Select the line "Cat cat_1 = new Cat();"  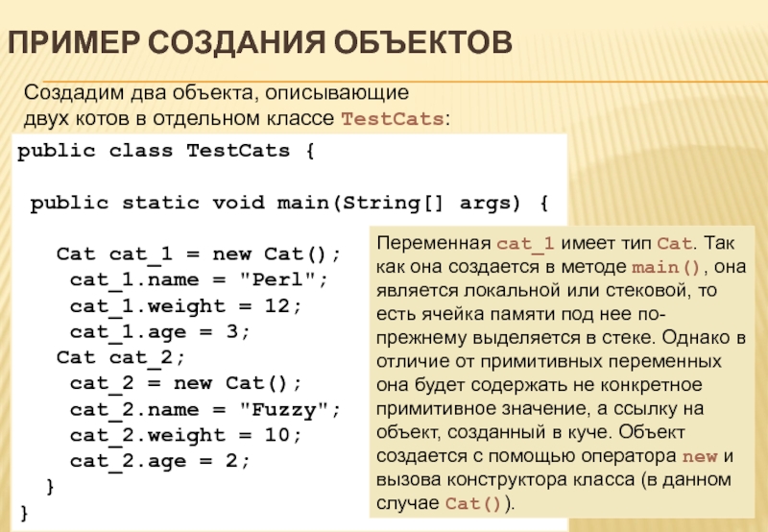tap(199, 254)
